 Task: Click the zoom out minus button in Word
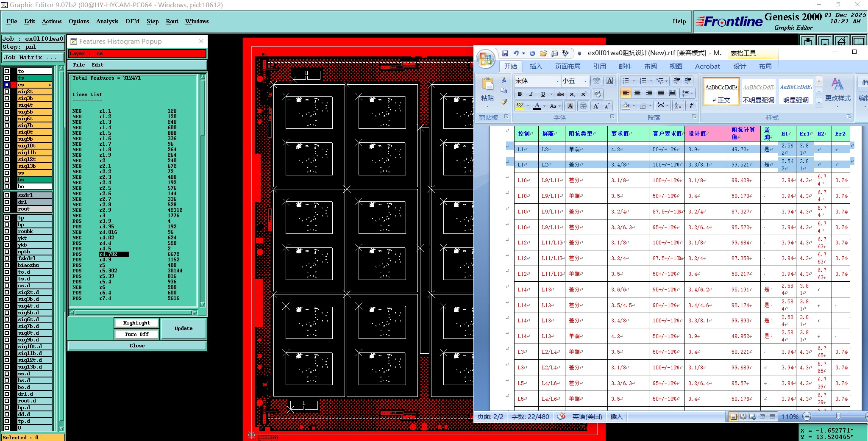click(x=807, y=417)
